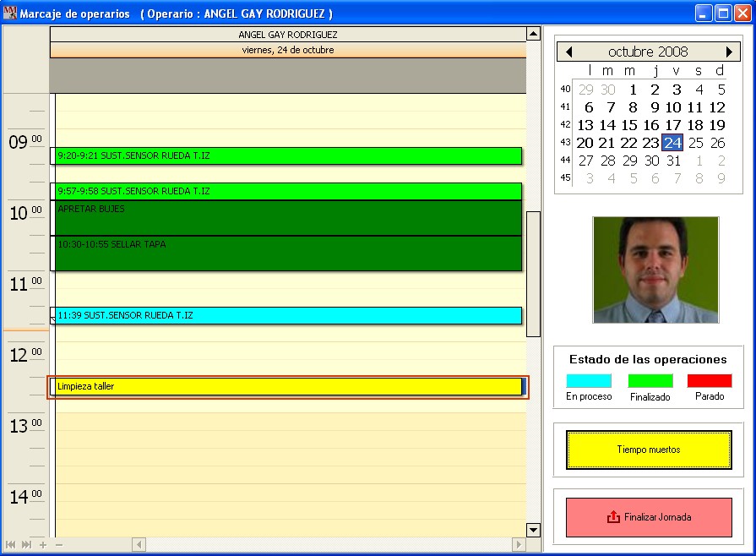
Task: Select October 27 in the calendar
Action: point(586,161)
